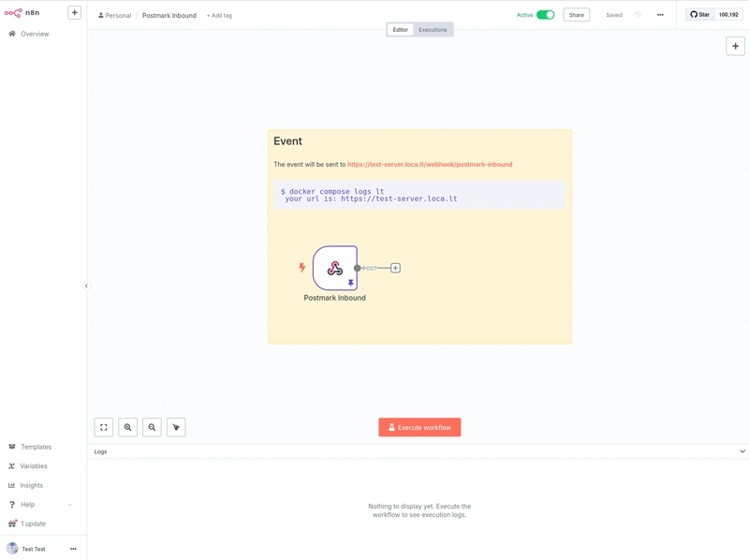This screenshot has width=749, height=560.
Task: Switch to the Editor tab
Action: pyautogui.click(x=401, y=30)
